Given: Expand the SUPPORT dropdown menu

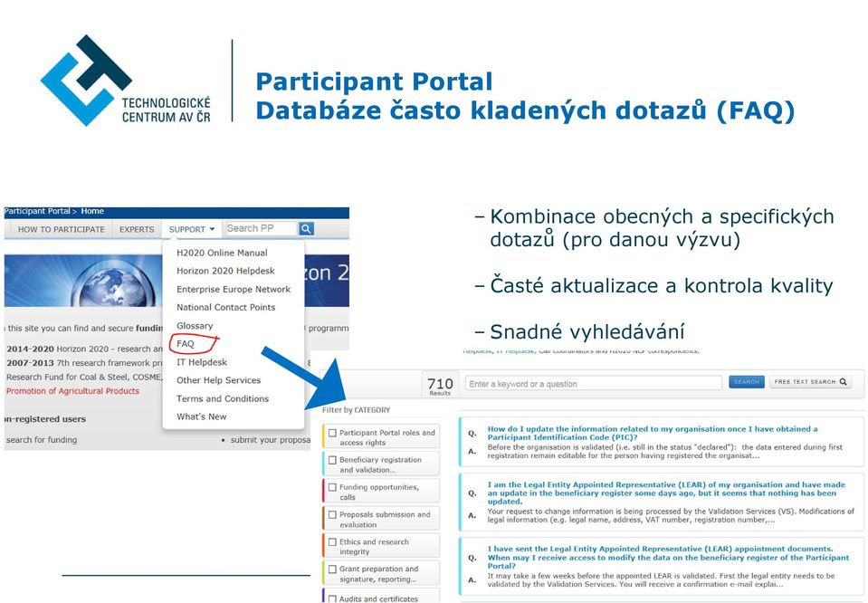Looking at the screenshot, I should (192, 229).
